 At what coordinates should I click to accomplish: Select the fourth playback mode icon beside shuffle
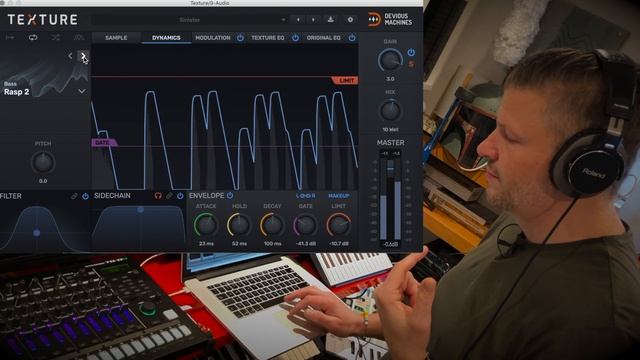click(x=79, y=38)
